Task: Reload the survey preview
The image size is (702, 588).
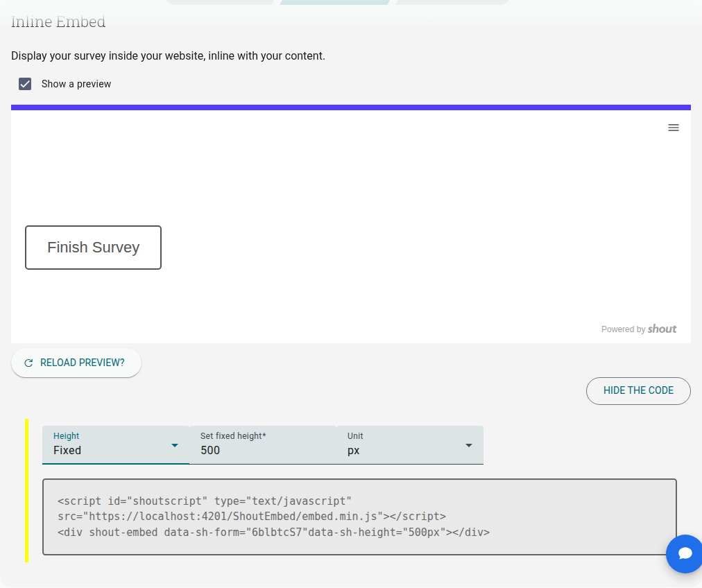Action: [76, 363]
